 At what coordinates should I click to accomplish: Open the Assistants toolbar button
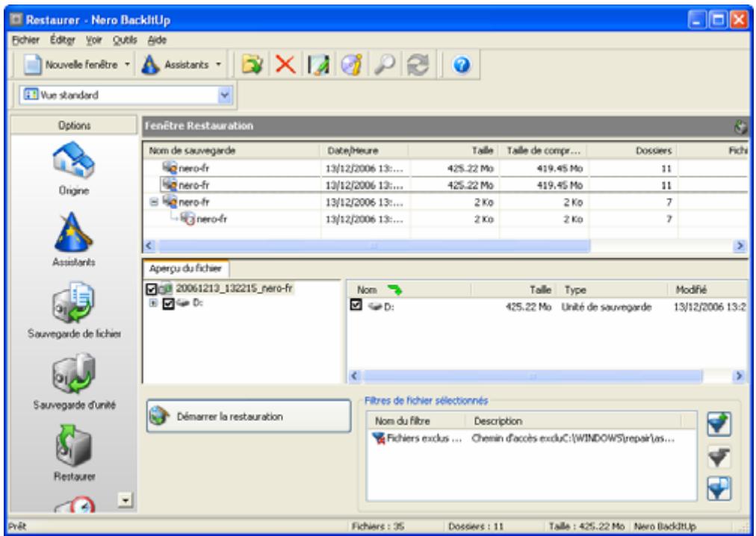pyautogui.click(x=176, y=65)
